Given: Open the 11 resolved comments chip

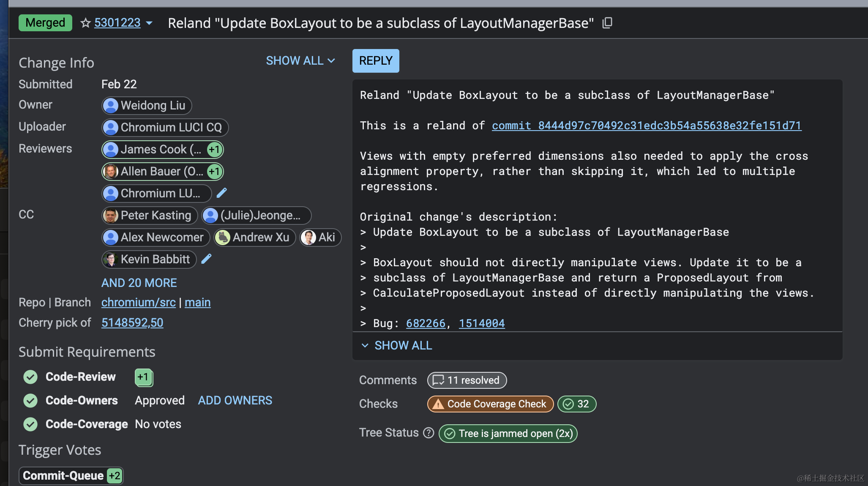Looking at the screenshot, I should 467,380.
